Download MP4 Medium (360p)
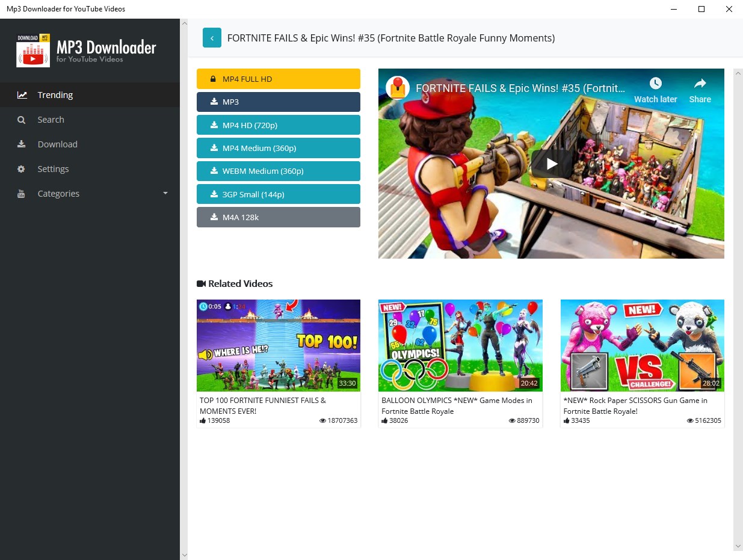The width and height of the screenshot is (743, 560). click(279, 148)
